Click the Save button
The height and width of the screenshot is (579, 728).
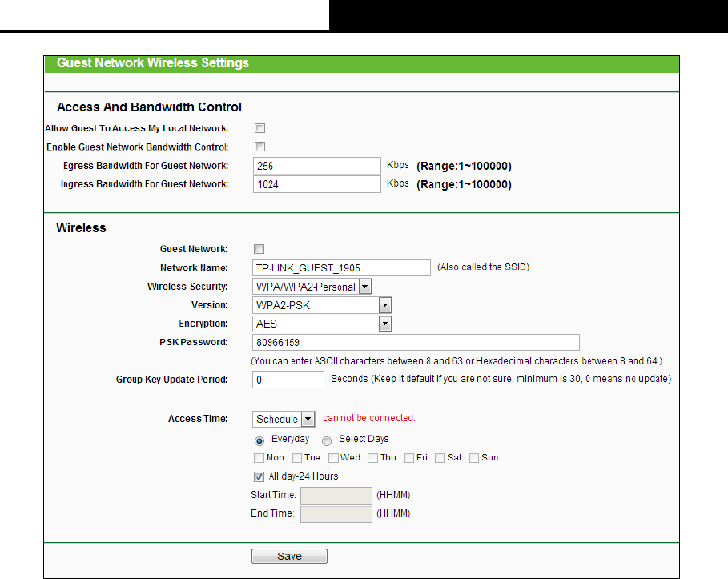pos(289,557)
